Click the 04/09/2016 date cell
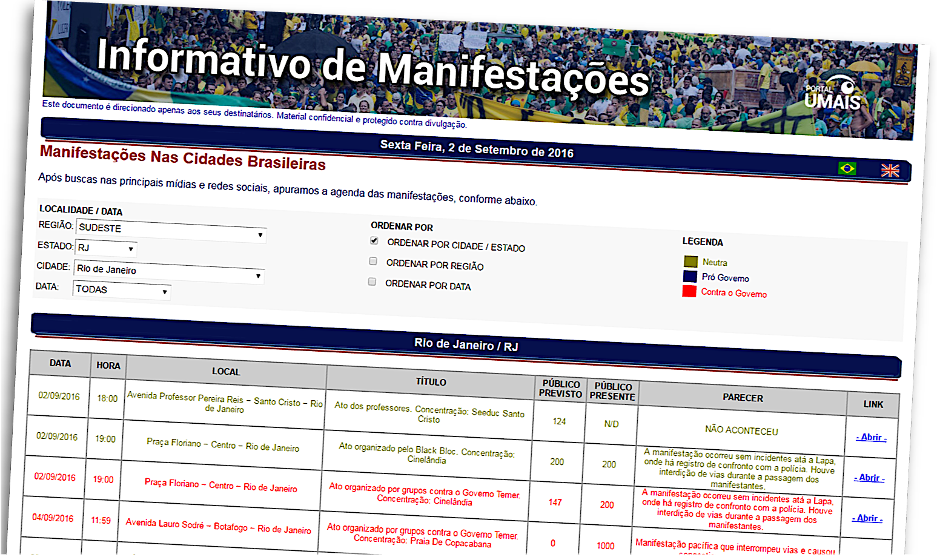The image size is (937, 560). coord(53,518)
